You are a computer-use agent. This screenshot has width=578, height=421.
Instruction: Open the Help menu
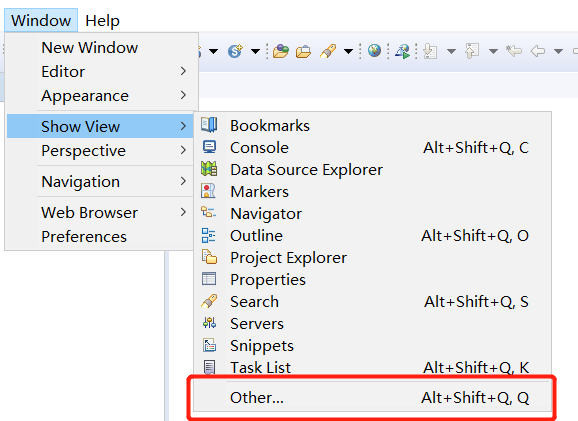[x=102, y=20]
